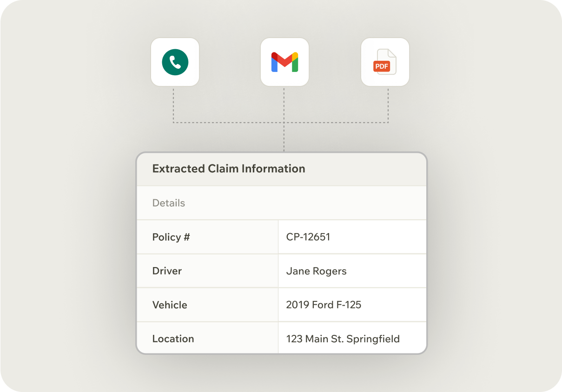Click the green phone call icon
562x392 pixels.
(x=175, y=62)
